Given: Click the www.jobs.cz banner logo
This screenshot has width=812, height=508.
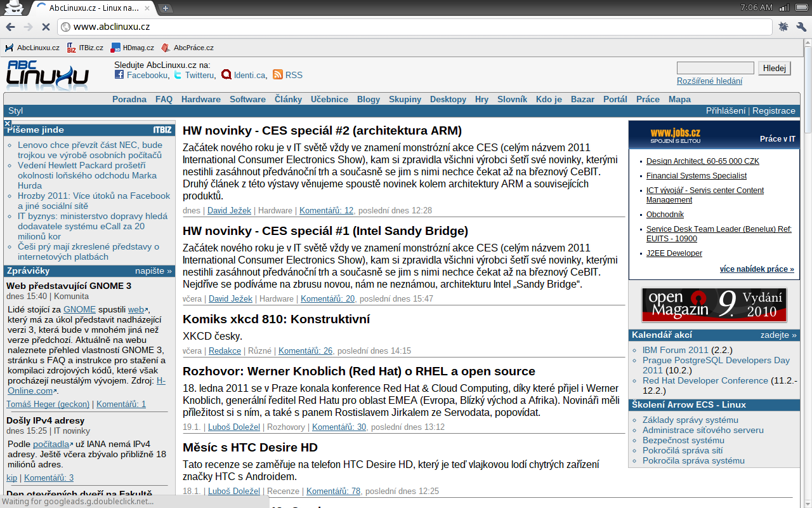Looking at the screenshot, I should 676,135.
